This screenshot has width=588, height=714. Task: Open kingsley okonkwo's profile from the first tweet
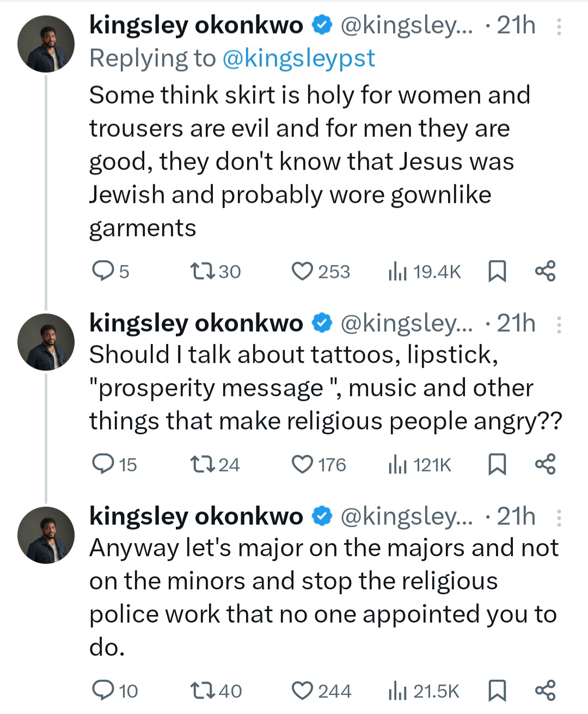196,26
